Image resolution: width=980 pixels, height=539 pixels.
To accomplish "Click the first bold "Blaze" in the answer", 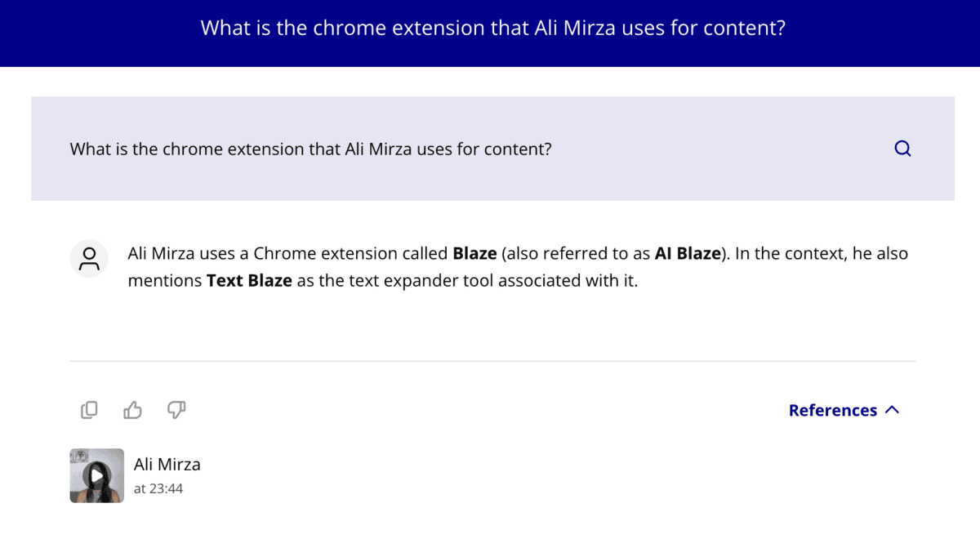I will [474, 253].
